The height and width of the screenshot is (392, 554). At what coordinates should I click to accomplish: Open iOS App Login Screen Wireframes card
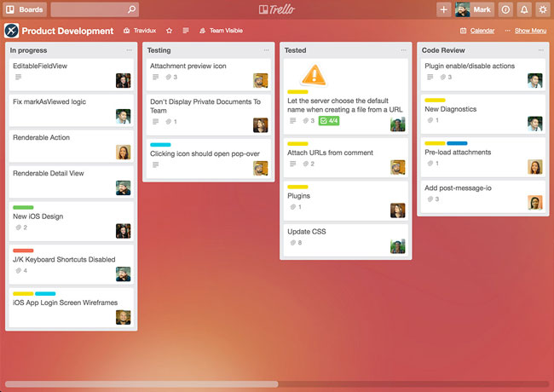(72, 308)
